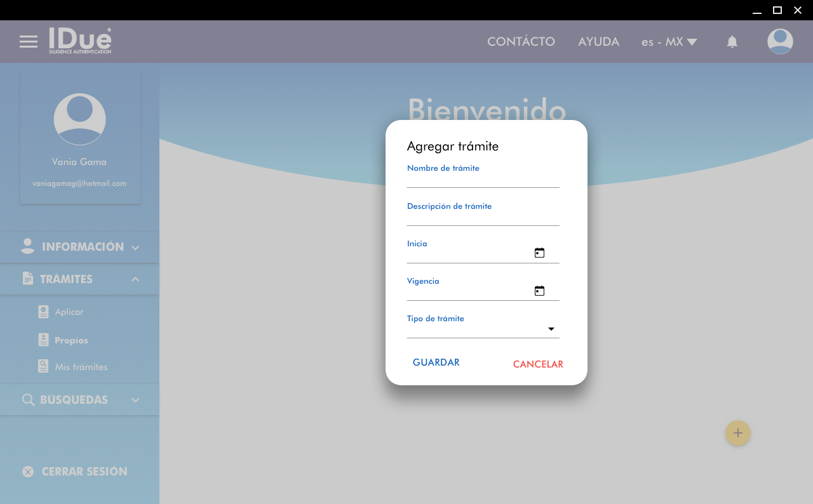This screenshot has width=813, height=504.
Task: Open the user avatar in header
Action: 779,42
